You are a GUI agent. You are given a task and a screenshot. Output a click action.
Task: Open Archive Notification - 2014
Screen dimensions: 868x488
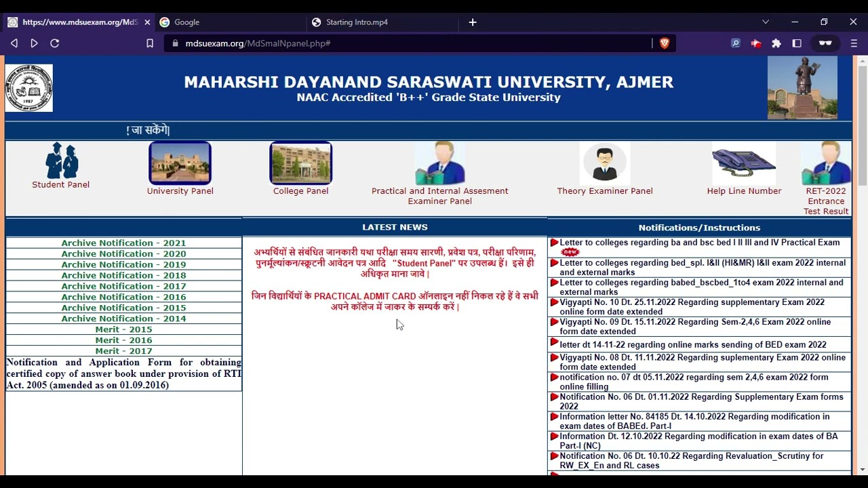click(x=123, y=319)
